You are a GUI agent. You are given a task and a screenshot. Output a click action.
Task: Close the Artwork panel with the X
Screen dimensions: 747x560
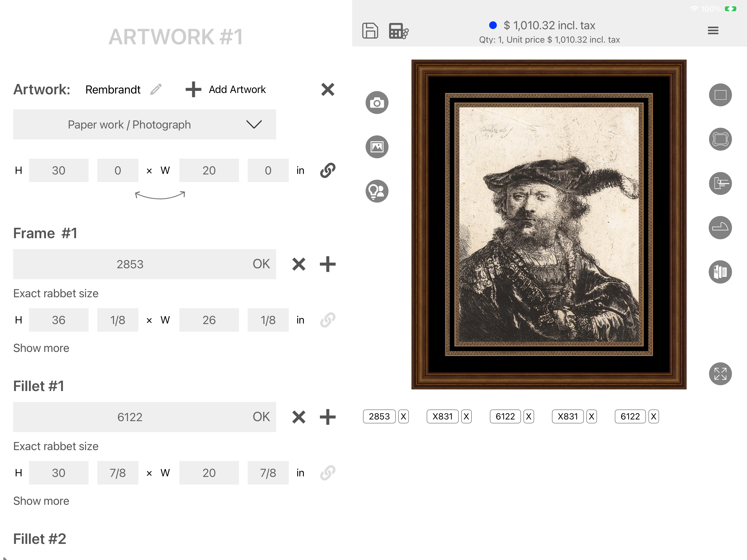coord(328,89)
